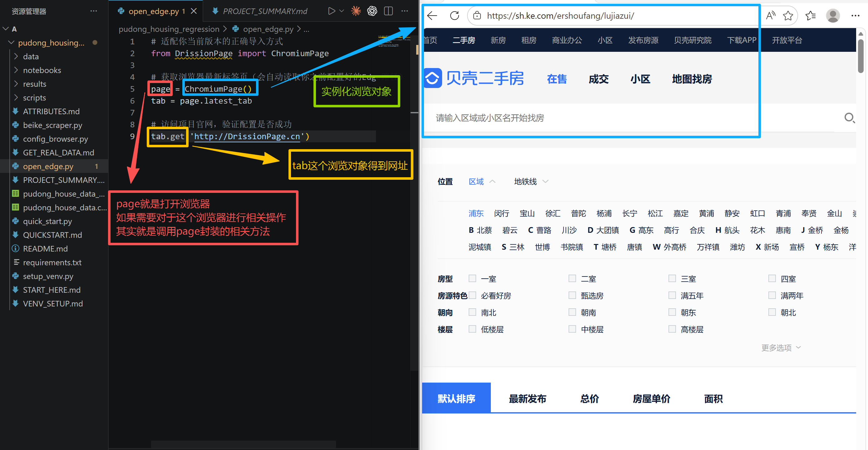Screen dimensions: 868x450
Task: Select the 浦东 district link
Action: coord(476,213)
